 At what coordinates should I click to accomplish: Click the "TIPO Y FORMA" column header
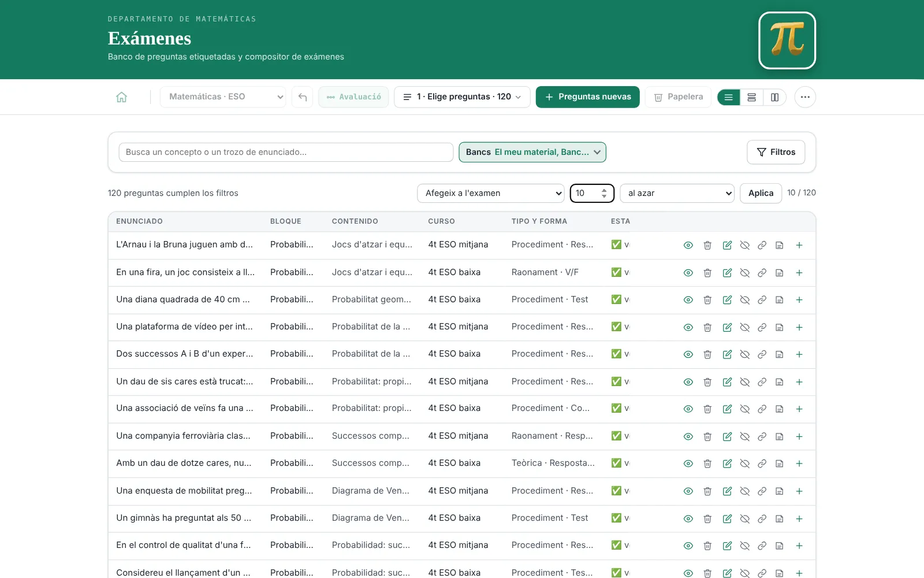(539, 221)
